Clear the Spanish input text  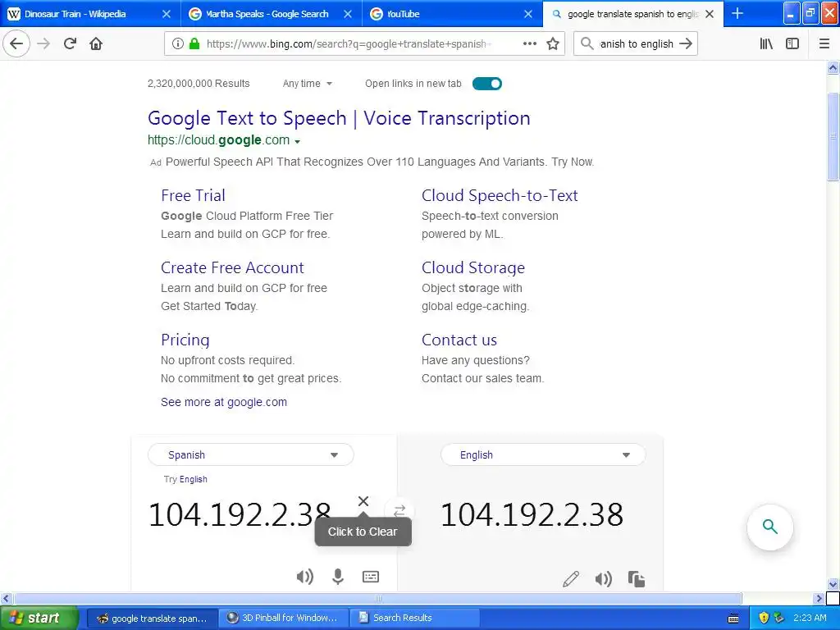[x=363, y=501]
